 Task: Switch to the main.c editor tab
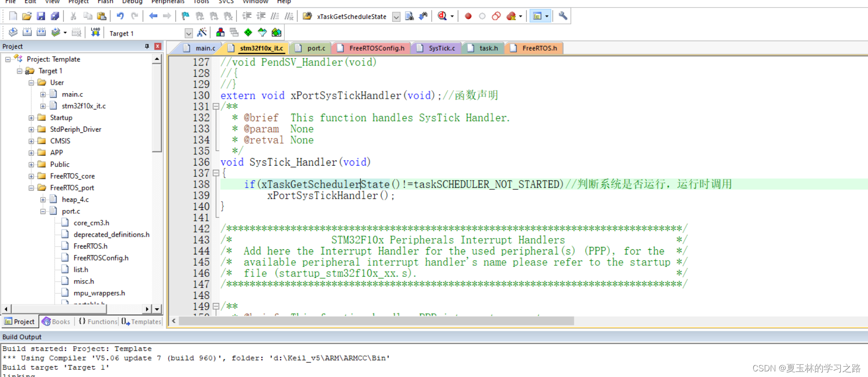click(200, 48)
